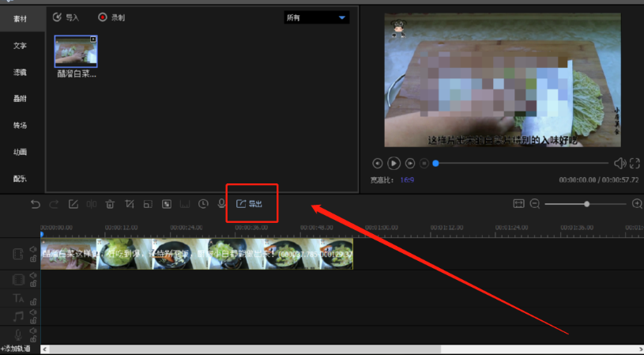This screenshot has width=644, height=355.
Task: Click the 录制 record button
Action: tap(111, 17)
